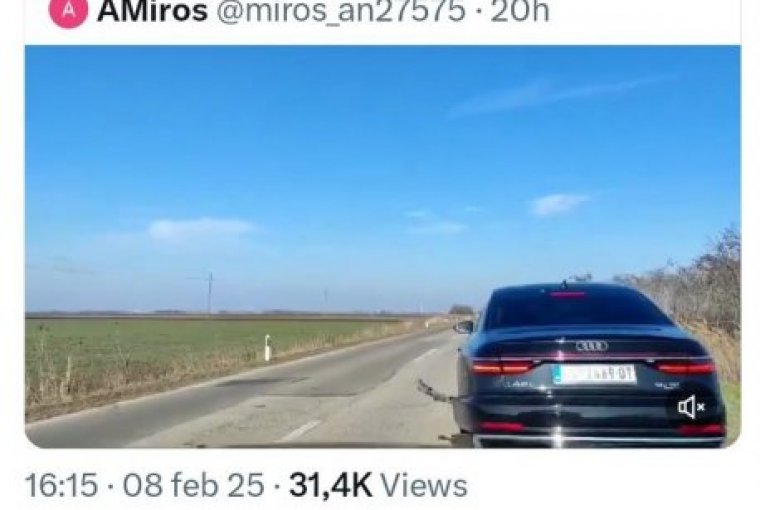Screen dimensions: 765x510
Task: Tap the black Audi's rear window
Action: click(x=578, y=307)
